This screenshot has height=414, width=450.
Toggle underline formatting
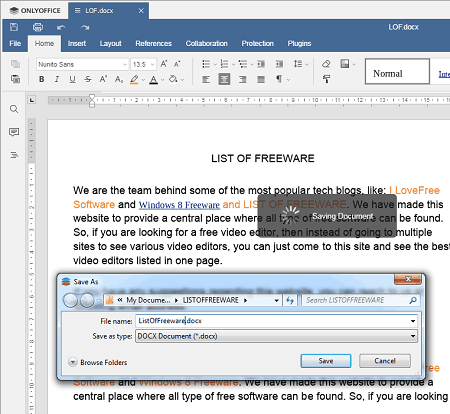[72, 79]
